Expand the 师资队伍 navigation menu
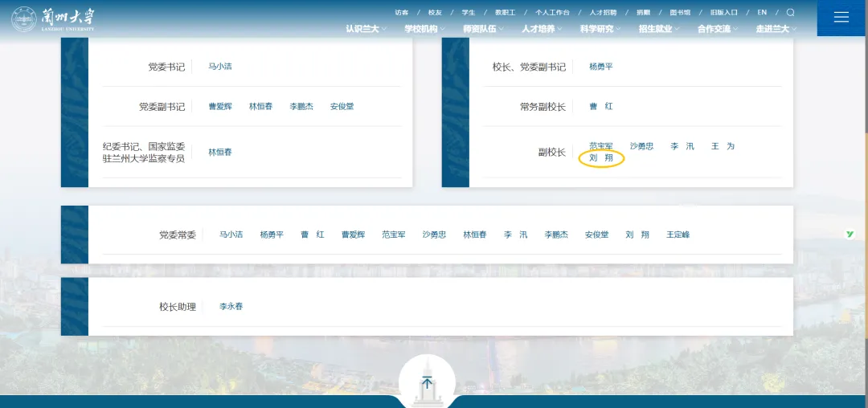 [x=483, y=29]
